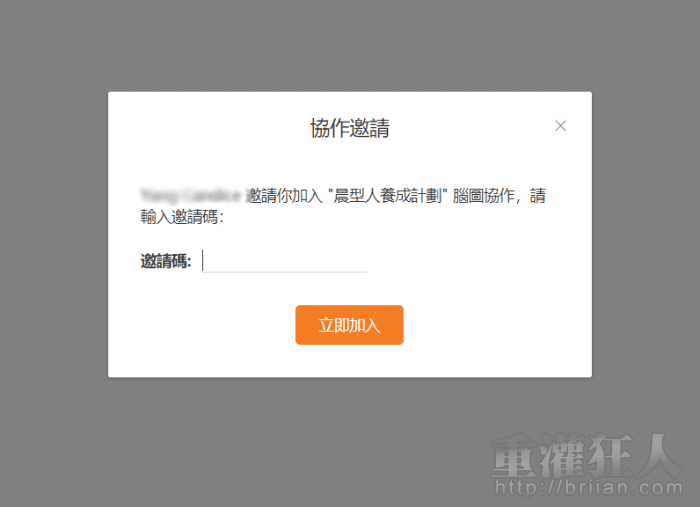Viewport: 700px width, 507px height.
Task: Click the 立即加入 orange button
Action: (x=349, y=325)
